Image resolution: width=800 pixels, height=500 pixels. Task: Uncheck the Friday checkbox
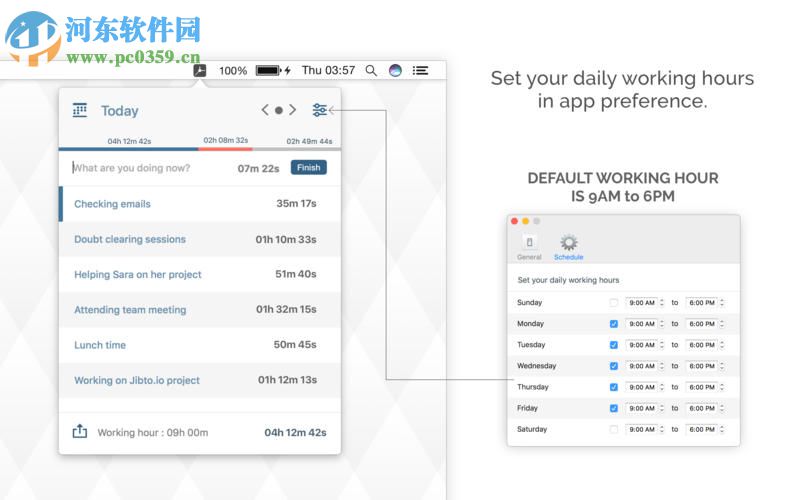[613, 408]
